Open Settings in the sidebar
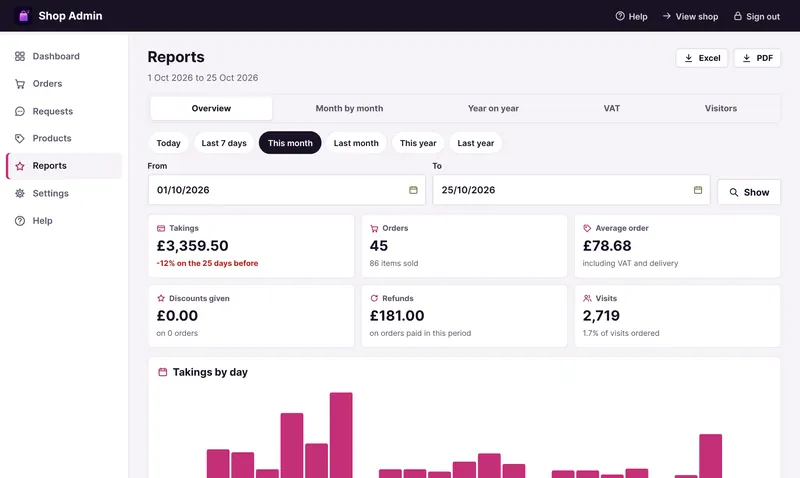Screen dimensions: 800x478 (64, 193)
